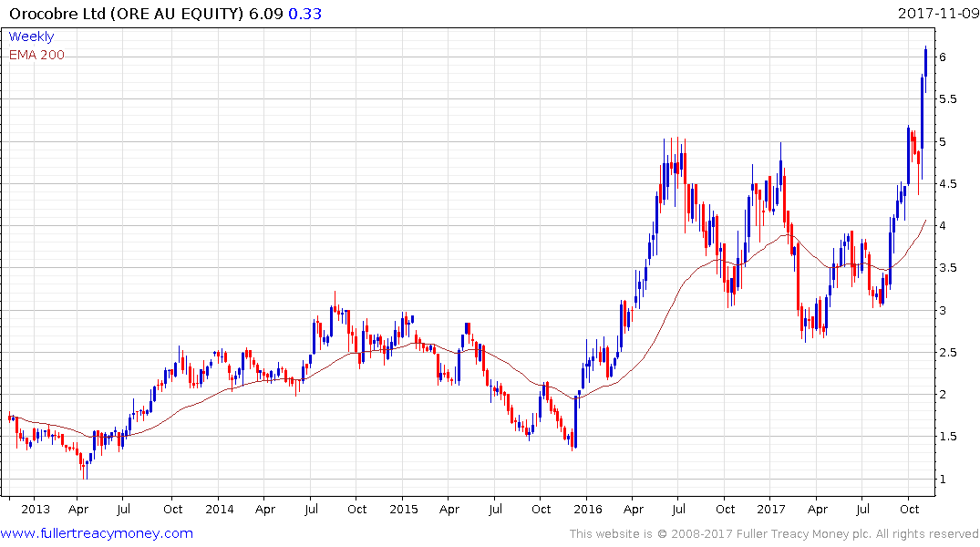Image resolution: width=980 pixels, height=547 pixels.
Task: Open the www.fullertreacymoney.com link
Action: 97,533
